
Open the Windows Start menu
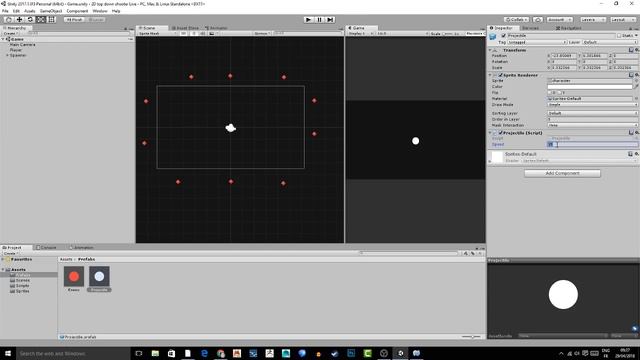[x=8, y=353]
